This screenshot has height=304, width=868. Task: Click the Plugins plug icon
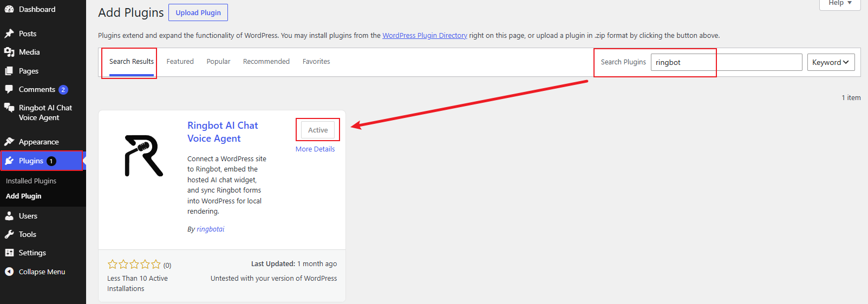click(9, 161)
